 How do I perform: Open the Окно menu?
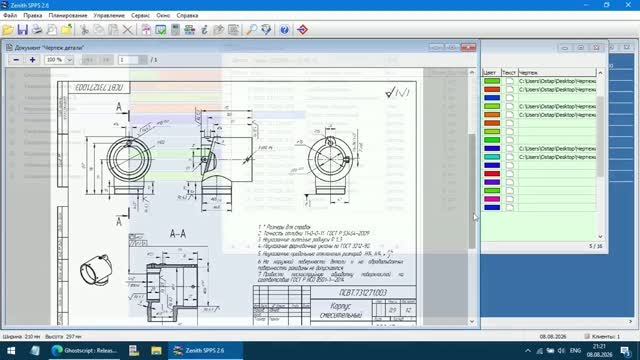pyautogui.click(x=163, y=15)
